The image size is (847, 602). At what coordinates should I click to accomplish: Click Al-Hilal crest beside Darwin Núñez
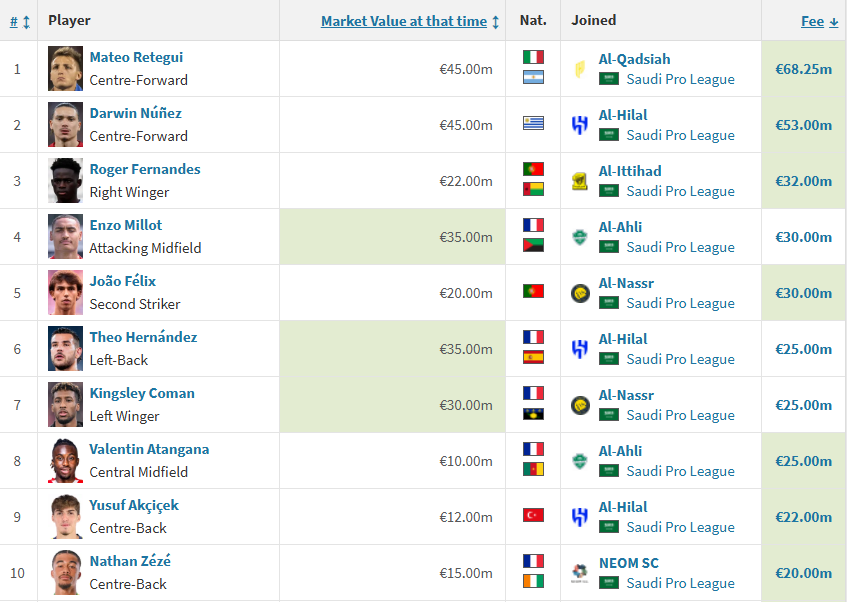579,125
